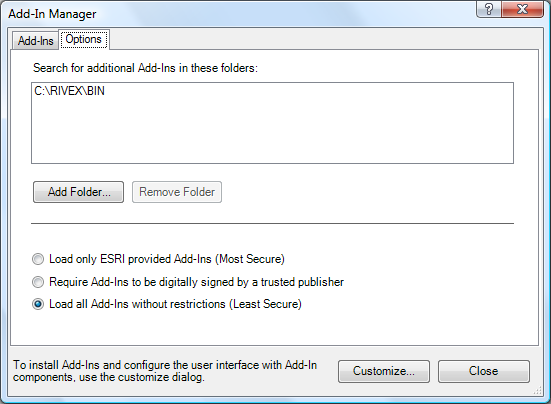This screenshot has width=551, height=404.
Task: Open the Customize... dialog
Action: [x=384, y=371]
